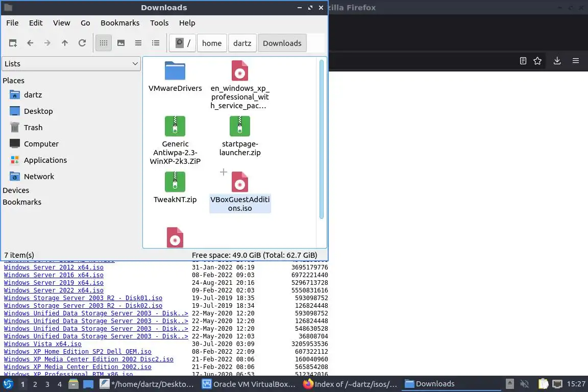
Task: Open Firefox downloads panel
Action: point(557,61)
